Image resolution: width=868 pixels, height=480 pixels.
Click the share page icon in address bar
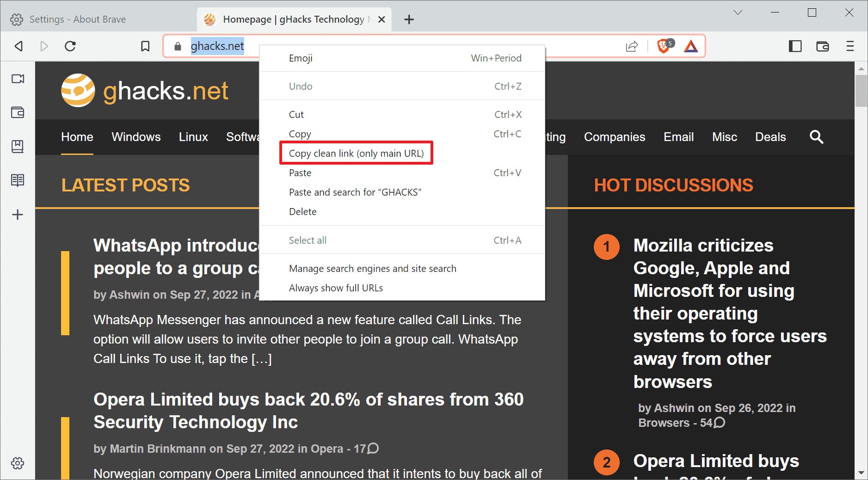[x=632, y=46]
